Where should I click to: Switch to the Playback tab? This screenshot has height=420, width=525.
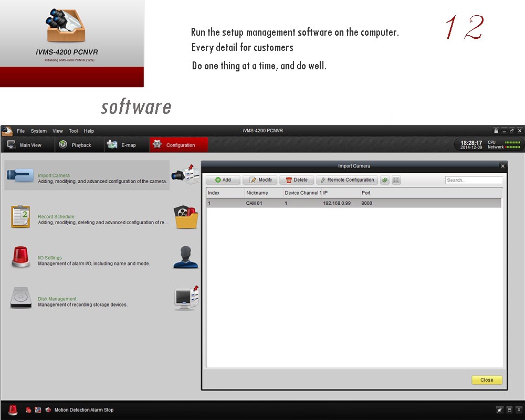pos(75,145)
